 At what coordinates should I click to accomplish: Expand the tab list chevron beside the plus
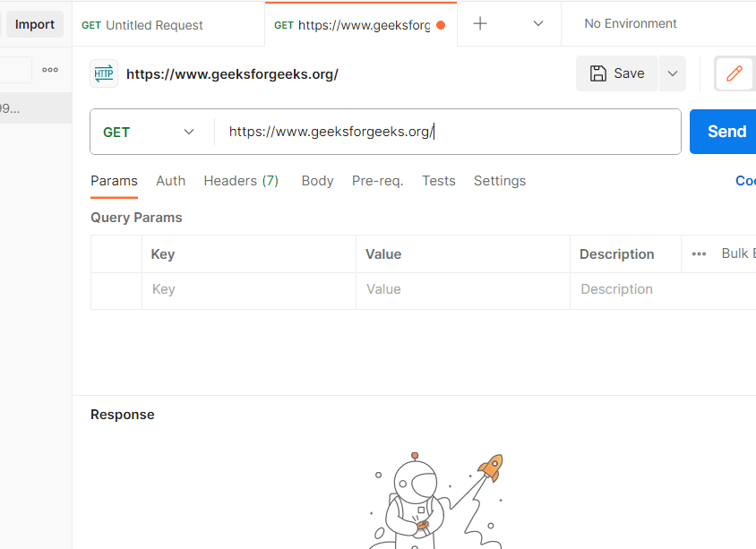click(538, 23)
